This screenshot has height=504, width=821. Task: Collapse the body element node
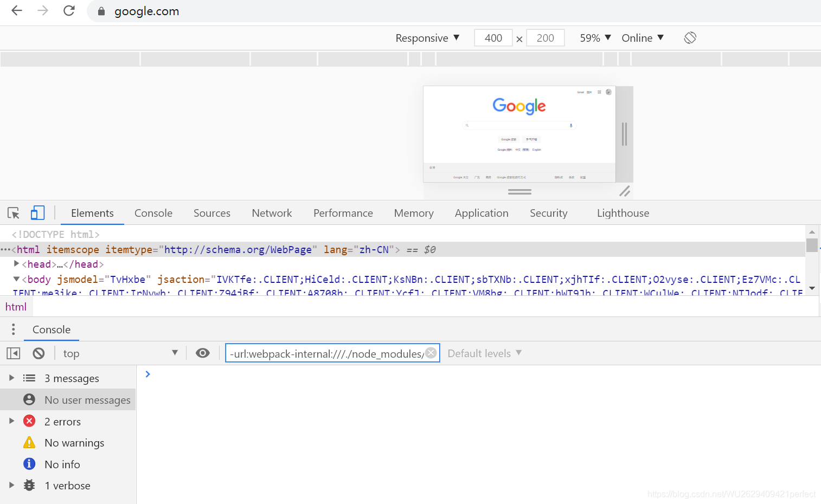pyautogui.click(x=16, y=279)
